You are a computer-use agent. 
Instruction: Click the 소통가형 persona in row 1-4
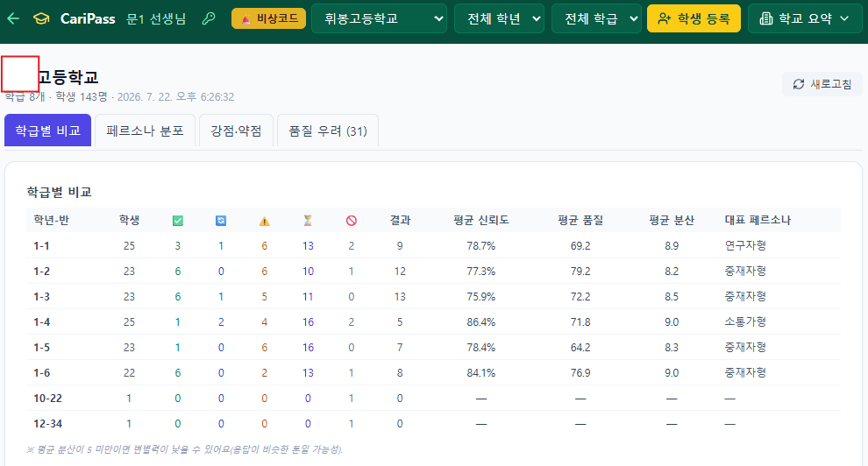pos(745,321)
